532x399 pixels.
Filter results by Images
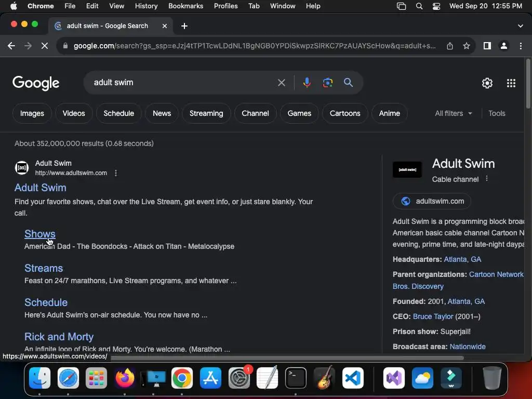[32, 113]
